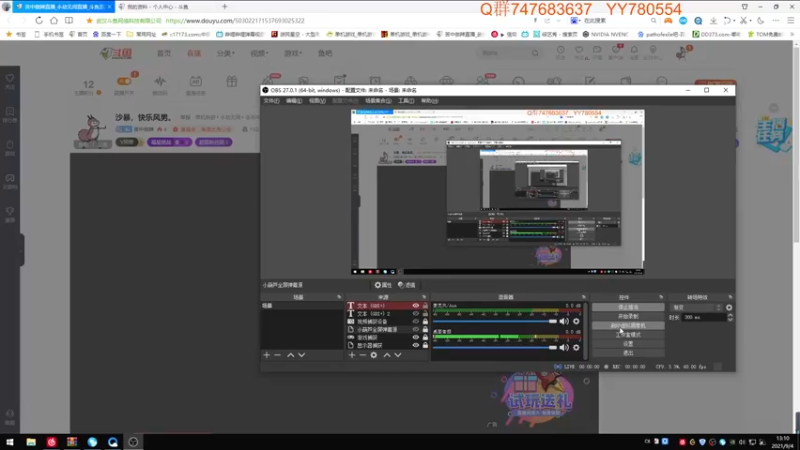Add a new source with the sources plus icon
This screenshot has width=800, height=450.
click(x=352, y=355)
